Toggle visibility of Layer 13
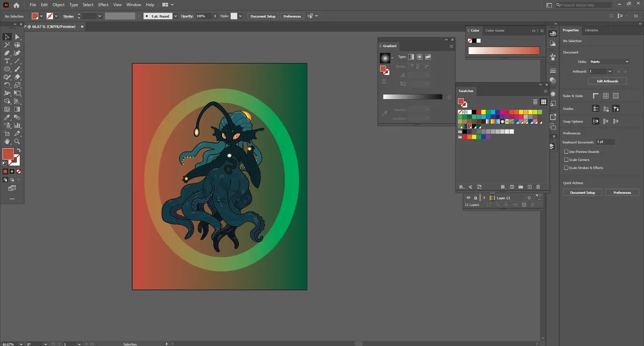 tap(468, 198)
